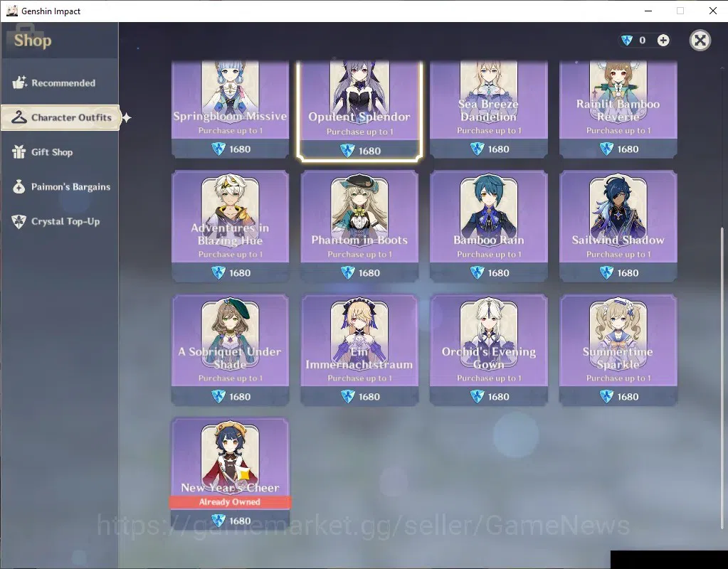Click the crystal count value 0
This screenshot has width=728, height=569.
[x=642, y=41]
